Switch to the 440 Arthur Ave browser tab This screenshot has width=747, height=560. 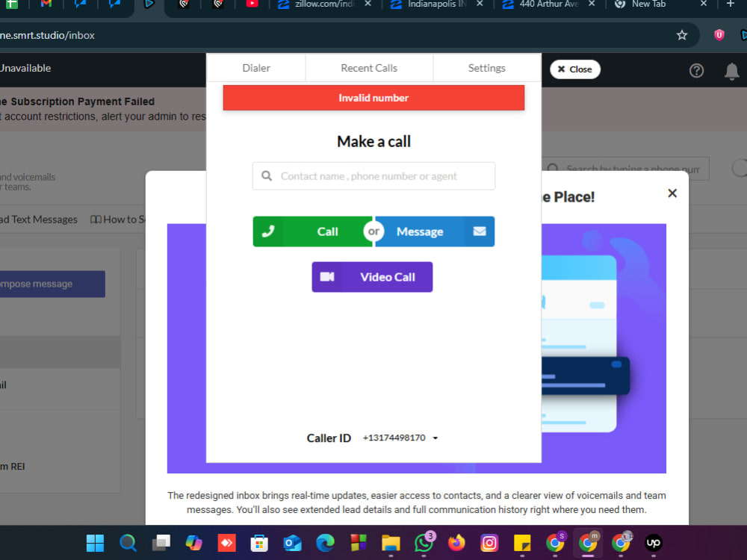coord(548,4)
